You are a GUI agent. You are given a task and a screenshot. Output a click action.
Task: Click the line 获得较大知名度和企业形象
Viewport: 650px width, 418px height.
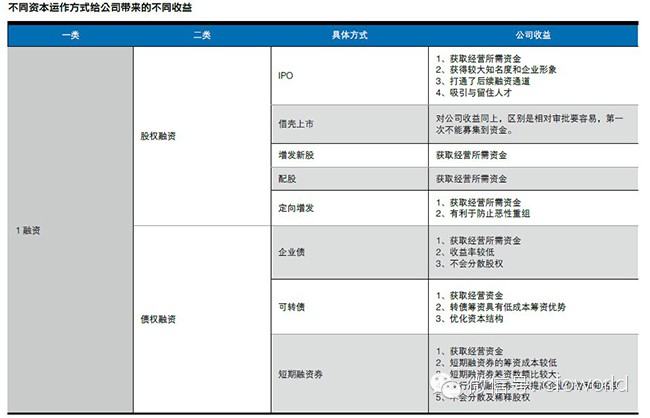click(496, 70)
